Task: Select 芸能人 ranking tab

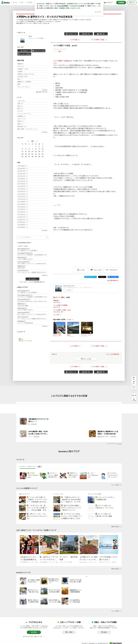Action: [40, 467]
